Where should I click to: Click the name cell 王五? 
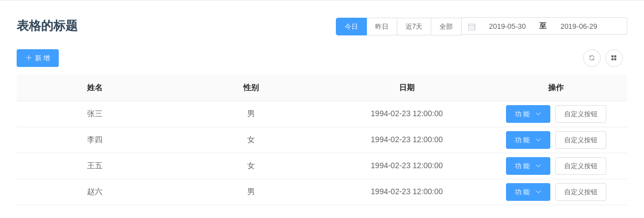(x=94, y=166)
